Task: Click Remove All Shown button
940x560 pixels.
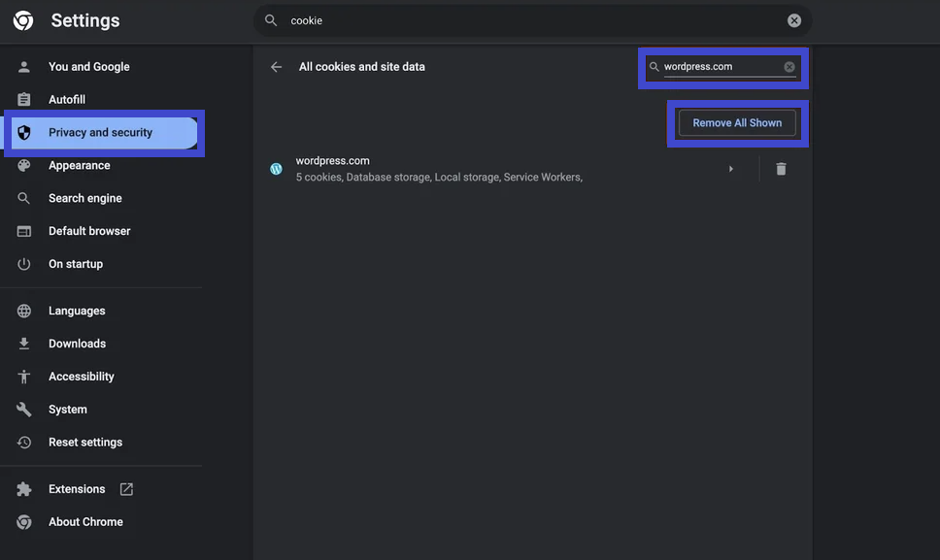Action: 737,123
